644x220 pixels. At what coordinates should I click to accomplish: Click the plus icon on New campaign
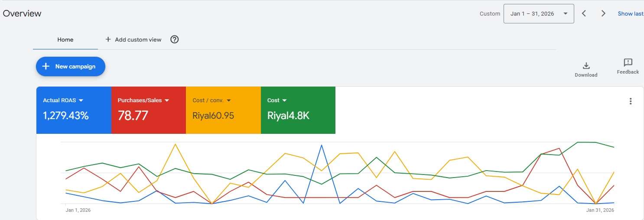point(46,67)
